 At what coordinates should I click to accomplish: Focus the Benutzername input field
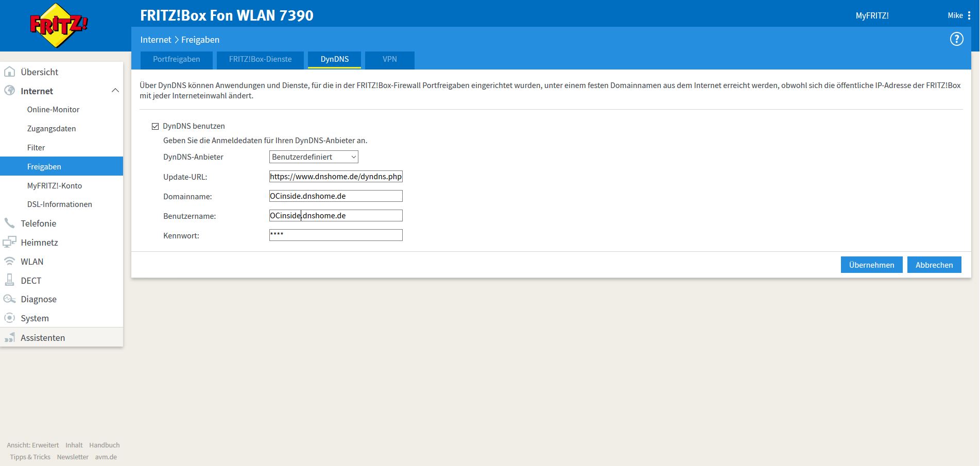[x=336, y=216]
